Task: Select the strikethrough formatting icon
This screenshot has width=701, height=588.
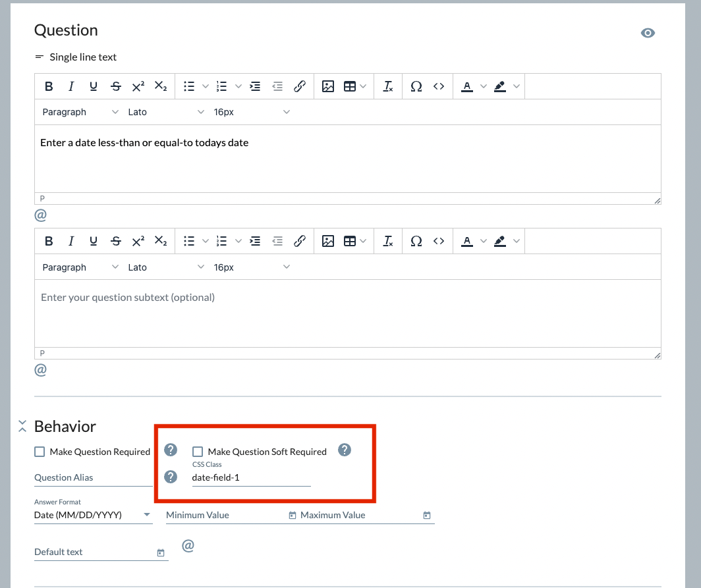Action: coord(115,86)
